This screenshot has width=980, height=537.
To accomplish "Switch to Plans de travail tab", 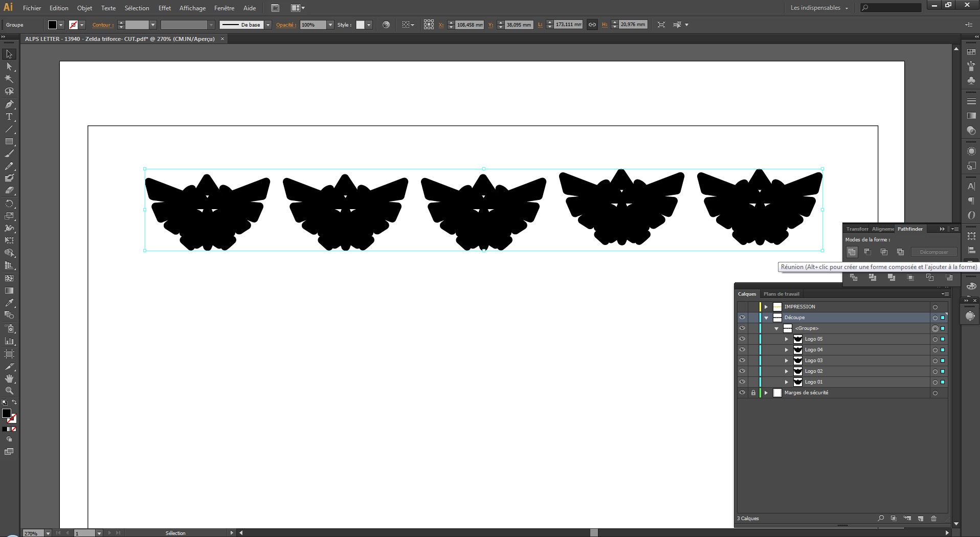I will coord(781,294).
